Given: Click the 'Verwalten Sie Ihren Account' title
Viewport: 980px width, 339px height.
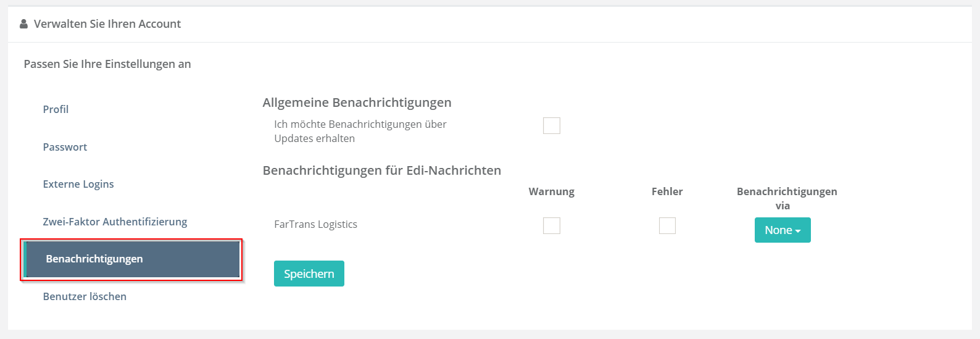Looking at the screenshot, I should (x=107, y=24).
